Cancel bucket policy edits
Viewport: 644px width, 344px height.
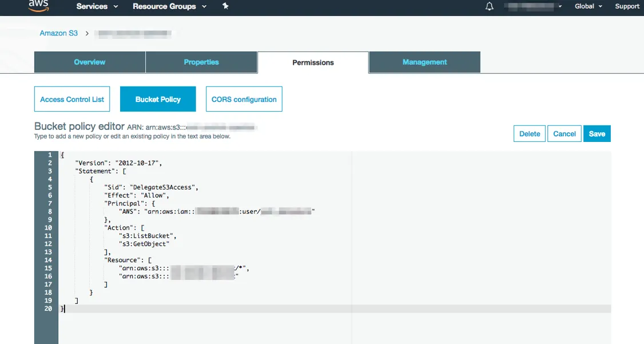click(x=565, y=133)
